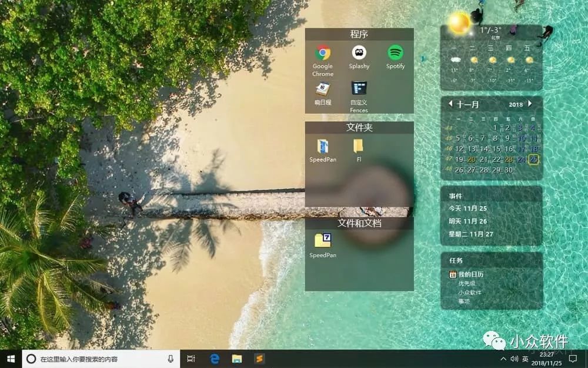Image resolution: width=588 pixels, height=368 pixels.
Task: Open the 星期二 11月 27 event entry
Action: (x=471, y=234)
